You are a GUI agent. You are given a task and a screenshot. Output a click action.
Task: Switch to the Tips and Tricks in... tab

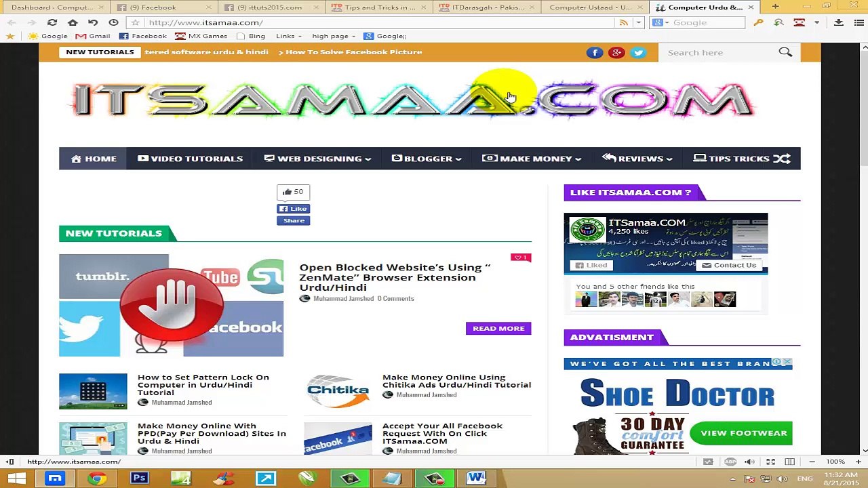click(378, 7)
